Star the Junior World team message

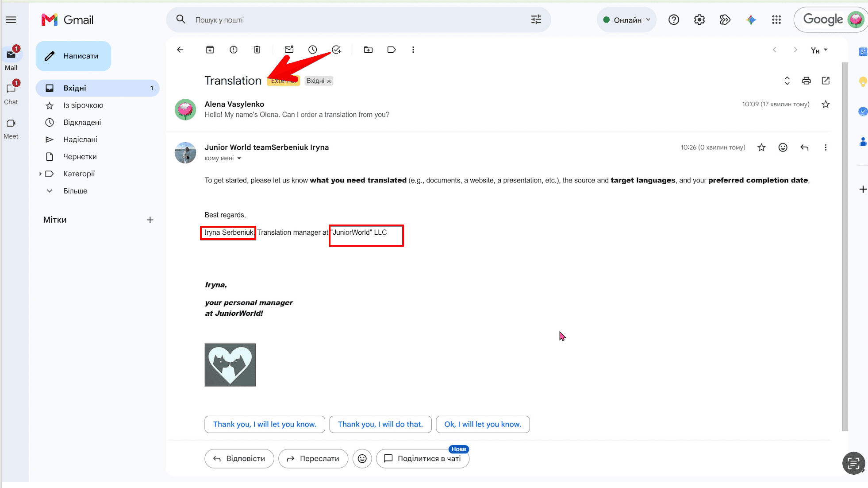tap(761, 147)
